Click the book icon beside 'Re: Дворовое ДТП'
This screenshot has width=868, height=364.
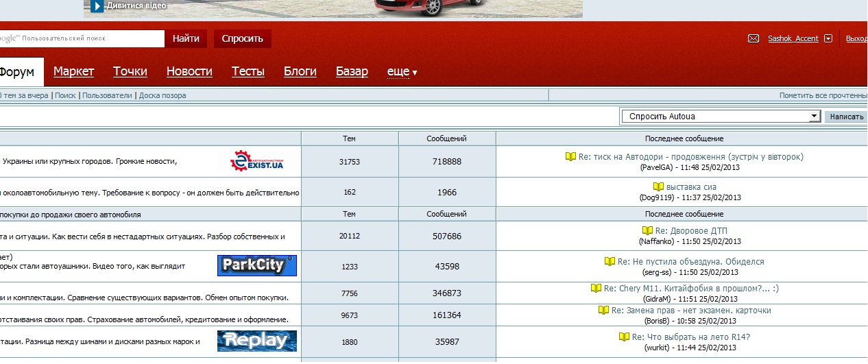[647, 231]
